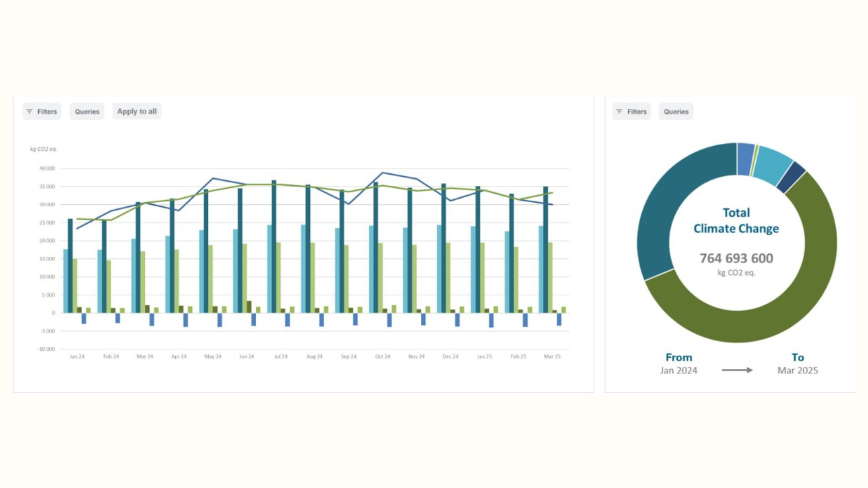Screen dimensions: 868x488
Task: Open Queries for the Total Climate Change donut
Action: coord(676,112)
